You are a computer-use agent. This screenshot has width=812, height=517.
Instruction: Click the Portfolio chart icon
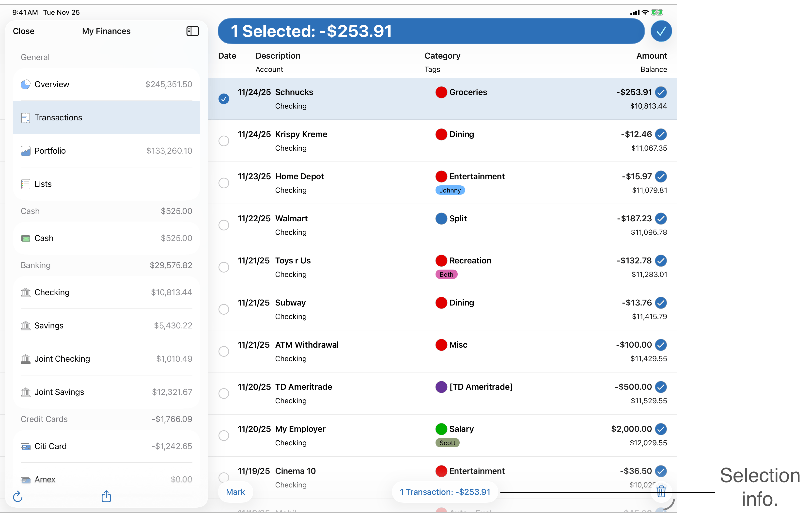click(26, 151)
